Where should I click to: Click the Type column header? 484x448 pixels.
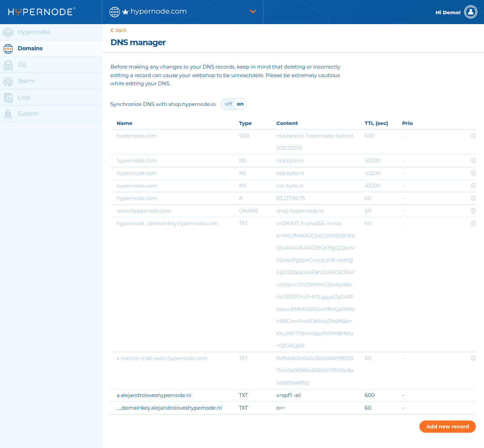click(245, 123)
